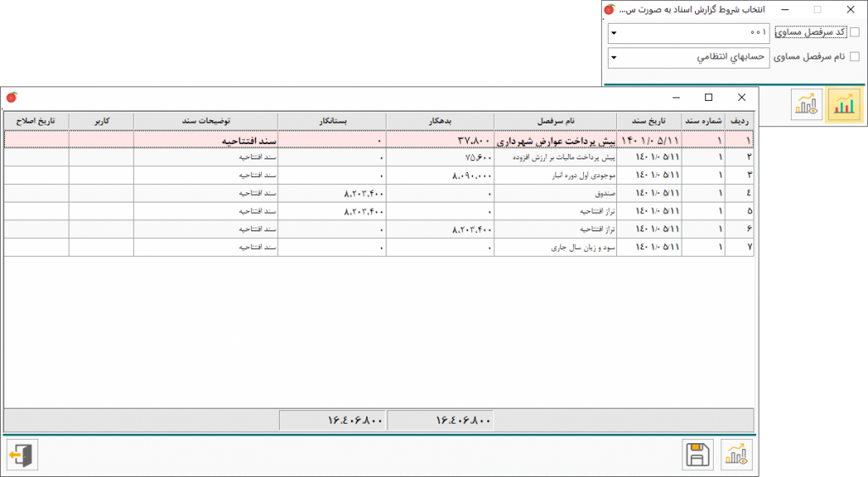This screenshot has height=477, width=868.
Task: Sort by the نام سرفصل column header
Action: tap(556, 120)
